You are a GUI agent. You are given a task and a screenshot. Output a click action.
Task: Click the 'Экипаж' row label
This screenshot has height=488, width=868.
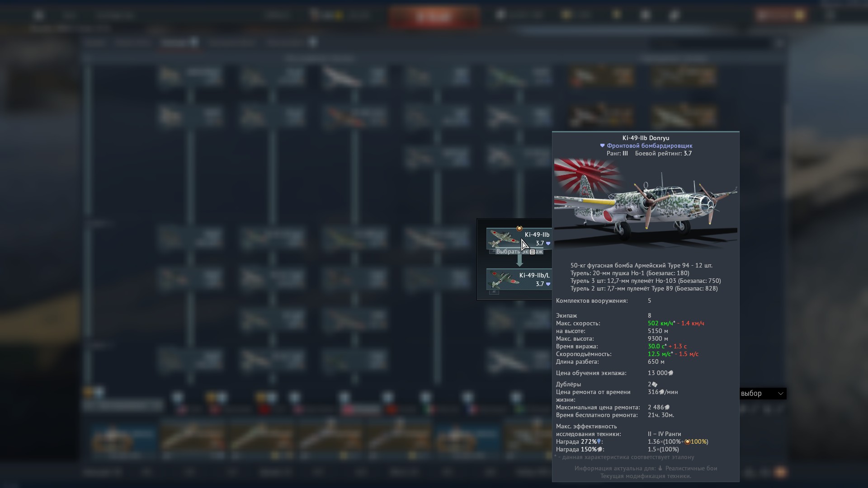[566, 315]
